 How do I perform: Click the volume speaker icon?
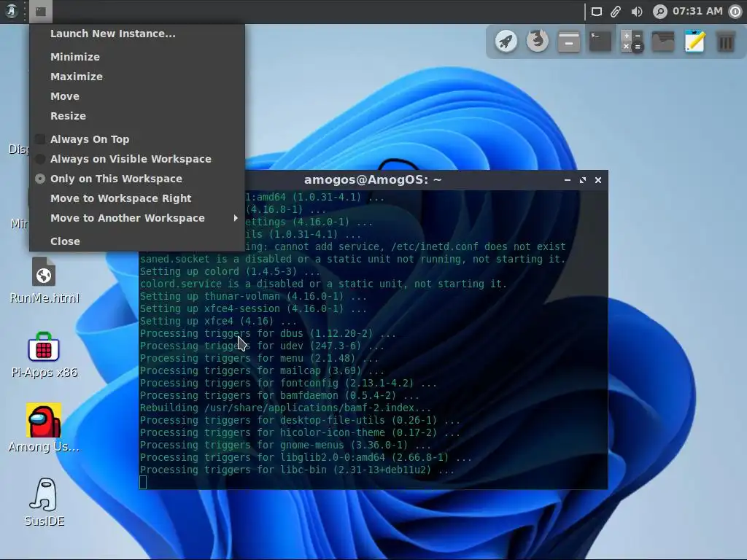[636, 12]
